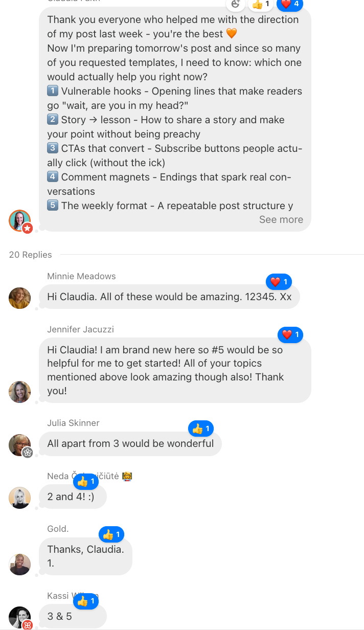This screenshot has height=630, width=364.
Task: Click thumbs-up reaction on Neda's reply
Action: coord(86,482)
